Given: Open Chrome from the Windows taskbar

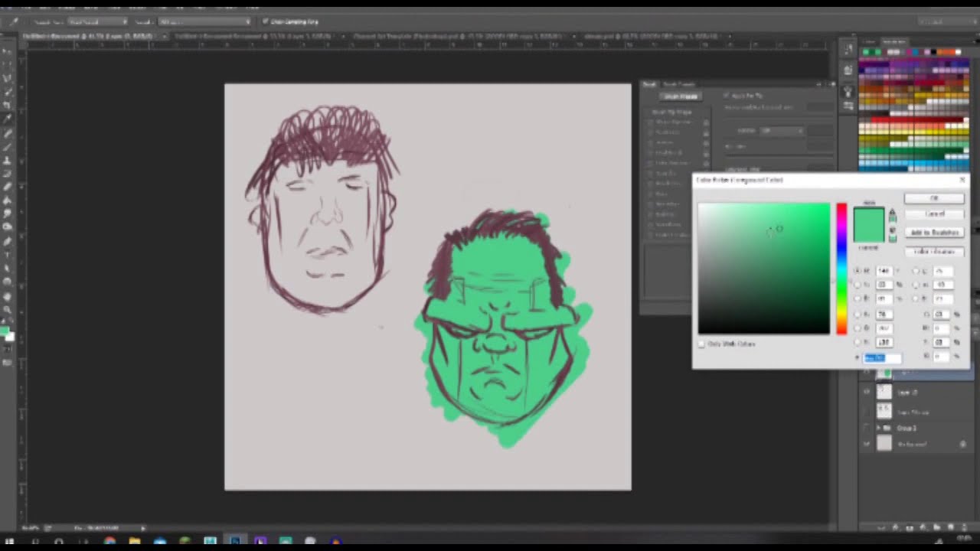Looking at the screenshot, I should point(109,542).
